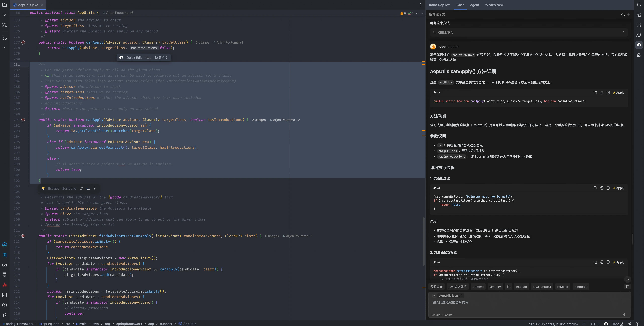644x326 pixels.
Task: Copy the canApply signature code block
Action: [x=595, y=92]
